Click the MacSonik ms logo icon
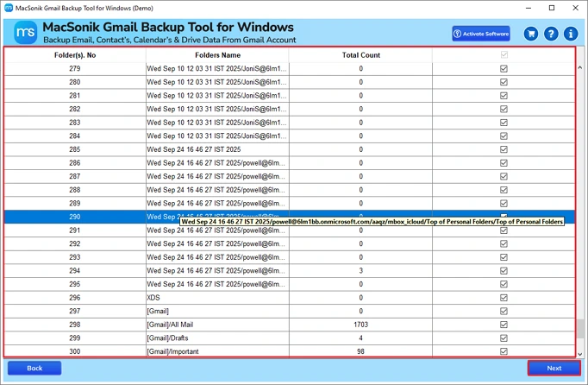The height and width of the screenshot is (385, 588). coord(26,32)
